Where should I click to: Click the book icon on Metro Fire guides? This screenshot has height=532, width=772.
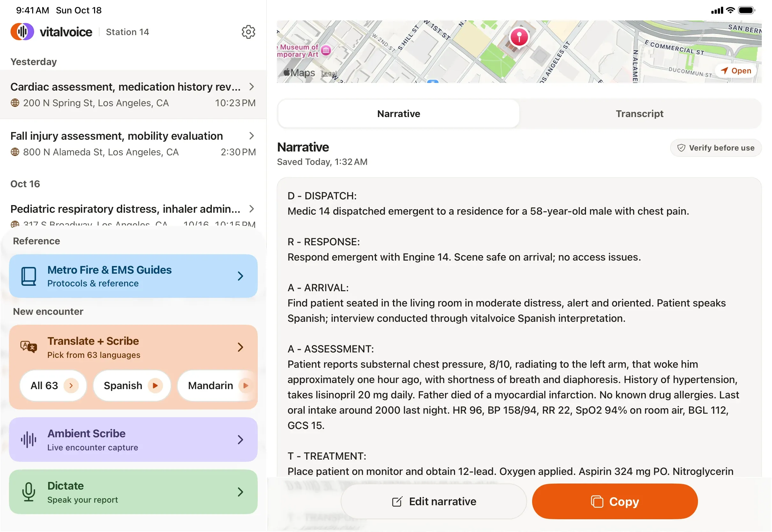29,276
